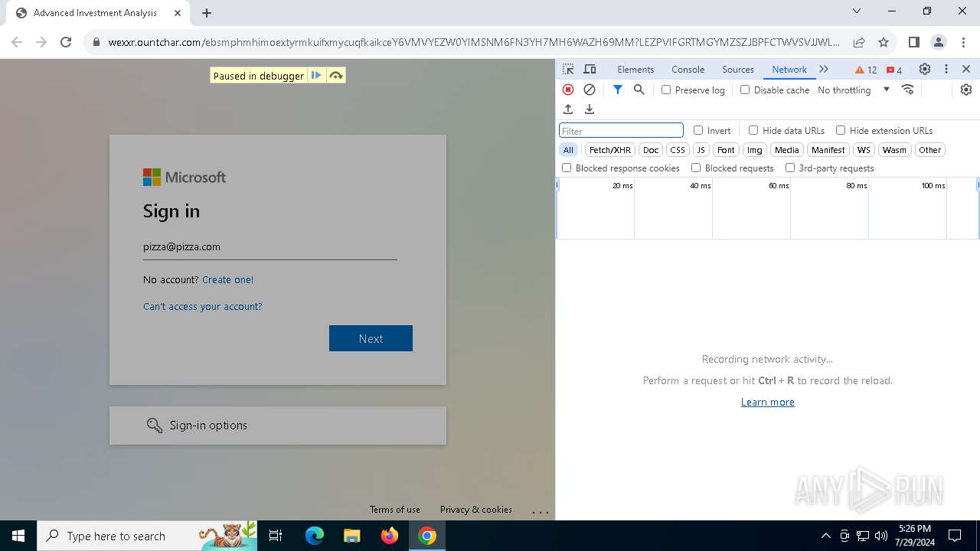Enable Preserve log checkbox
Screen dimensions: 980x551
point(666,90)
